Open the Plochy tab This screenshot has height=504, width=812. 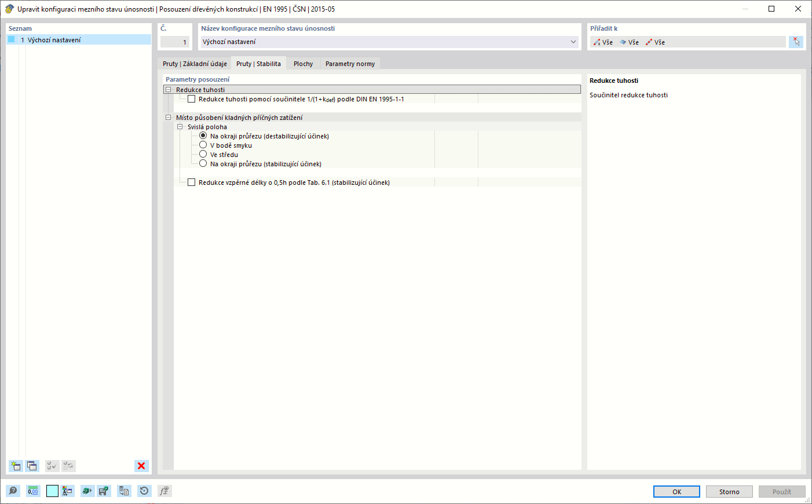pyautogui.click(x=303, y=64)
